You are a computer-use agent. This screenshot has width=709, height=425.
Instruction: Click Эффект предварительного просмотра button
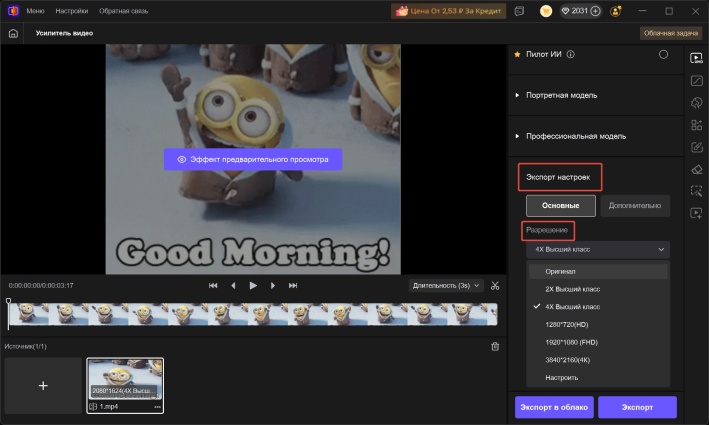coord(253,160)
